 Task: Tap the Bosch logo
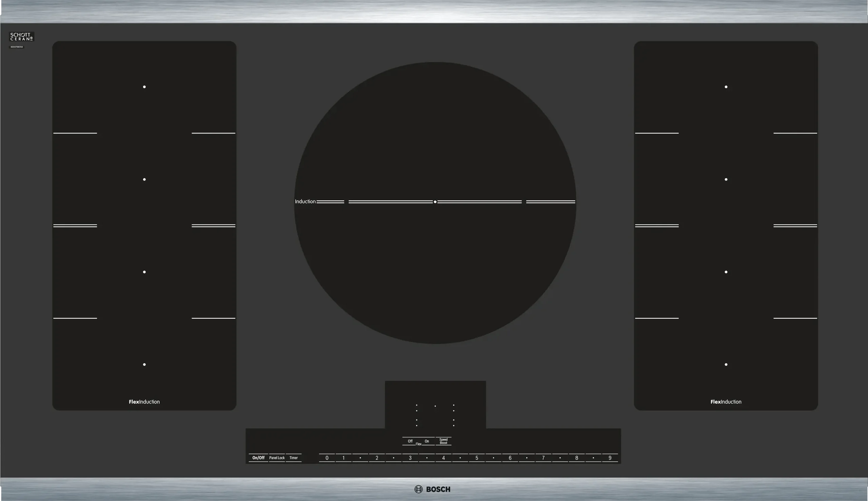432,489
